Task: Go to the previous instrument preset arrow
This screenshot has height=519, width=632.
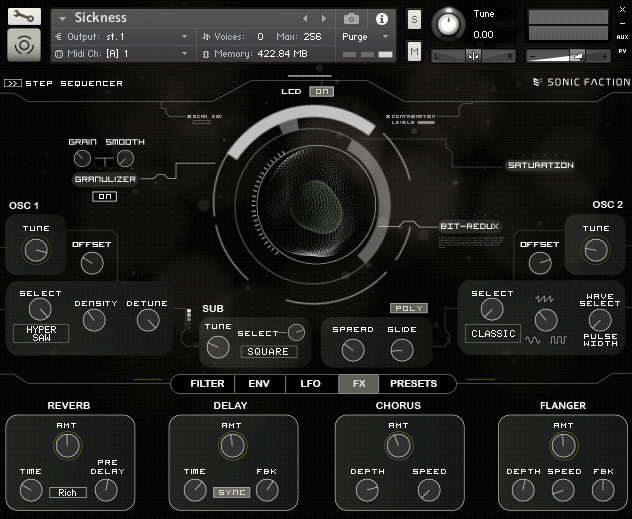Action: tap(306, 18)
